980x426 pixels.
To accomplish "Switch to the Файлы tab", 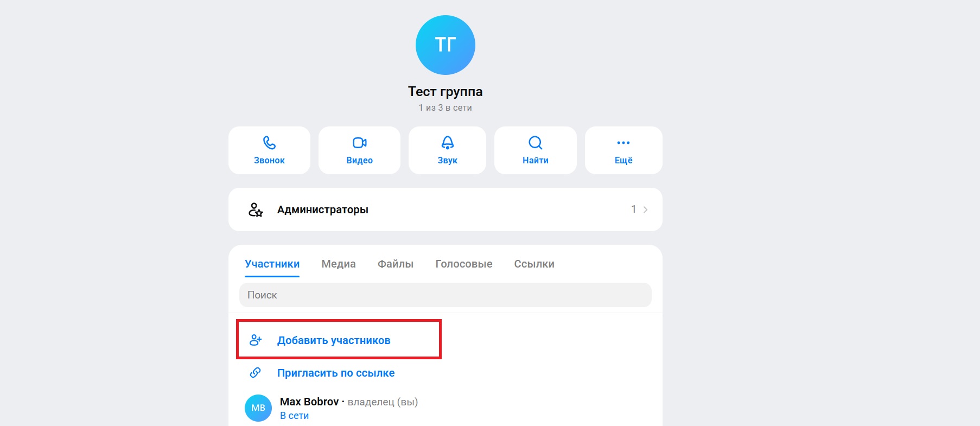I will 396,264.
